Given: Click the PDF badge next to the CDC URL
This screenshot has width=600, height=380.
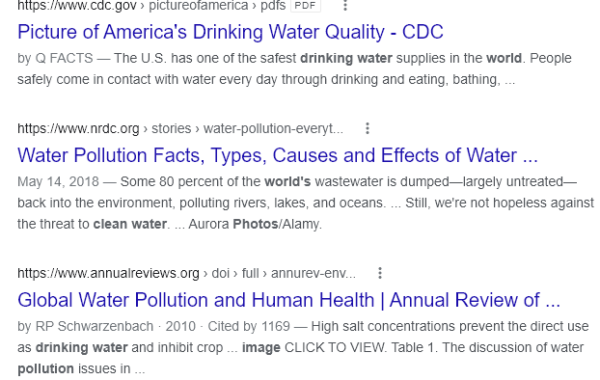Looking at the screenshot, I should [305, 5].
